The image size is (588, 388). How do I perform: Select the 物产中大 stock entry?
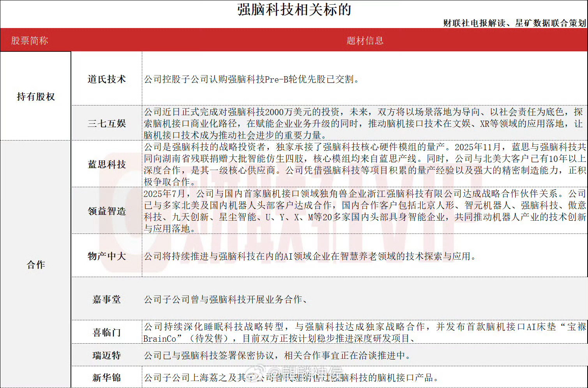(x=106, y=256)
